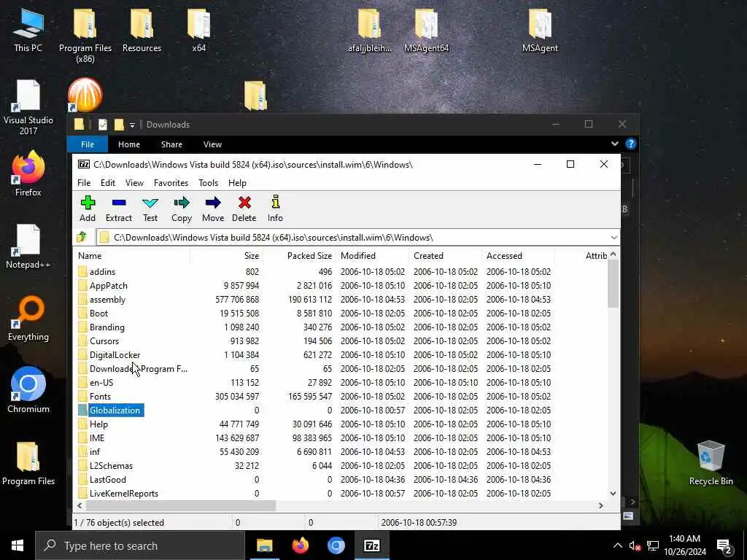Select the Copy toolbar icon
The image size is (747, 560).
(182, 209)
